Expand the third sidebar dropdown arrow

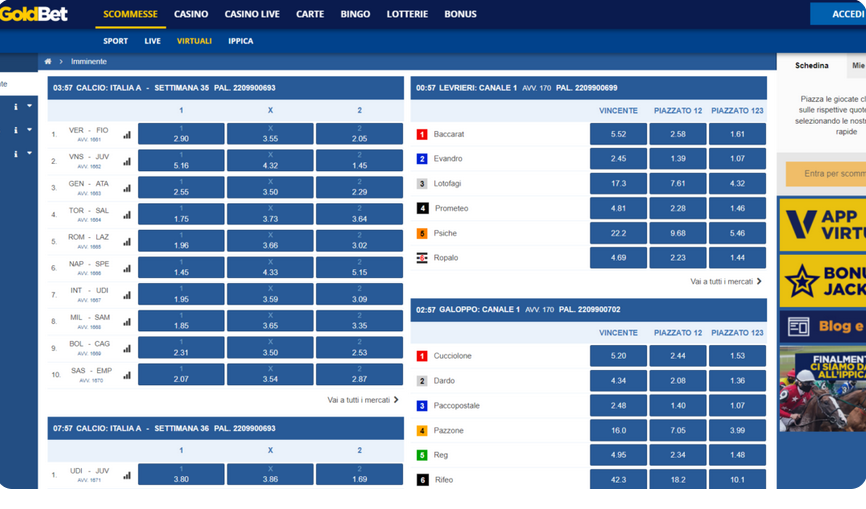coord(29,153)
